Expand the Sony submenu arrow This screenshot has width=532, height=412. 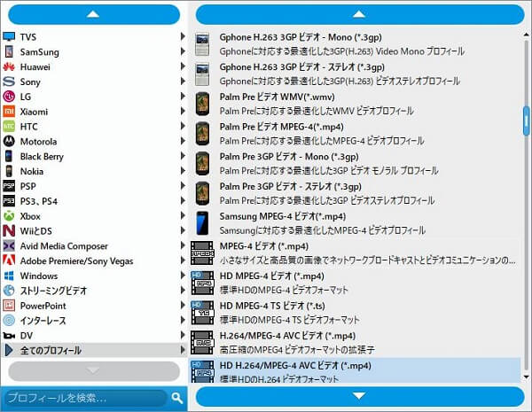click(183, 81)
